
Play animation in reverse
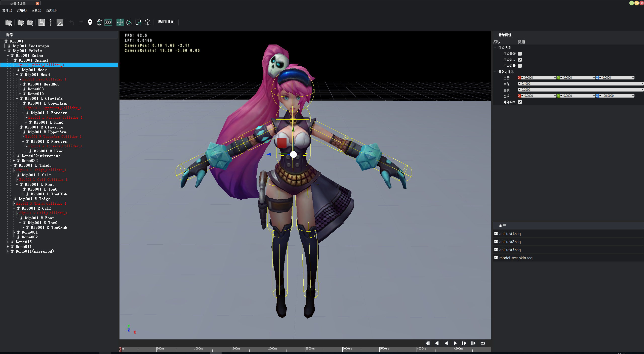click(446, 343)
